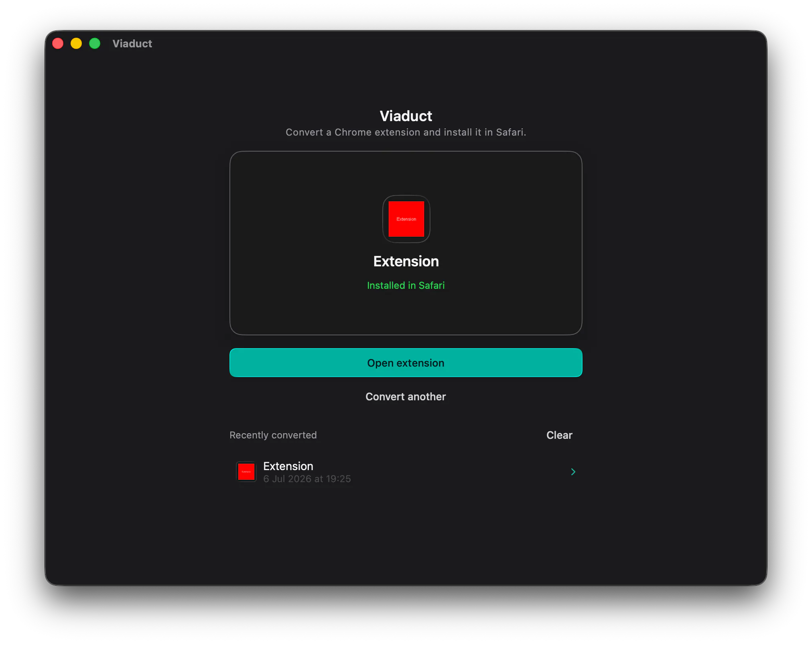Screen dimensions: 812x645
Task: Open the large red Extension icon
Action: click(406, 219)
